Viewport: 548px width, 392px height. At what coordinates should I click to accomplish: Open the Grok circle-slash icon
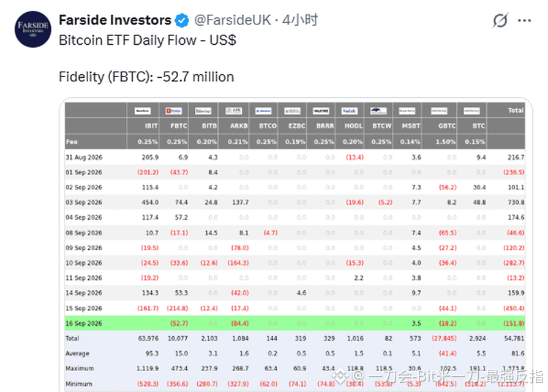point(500,20)
